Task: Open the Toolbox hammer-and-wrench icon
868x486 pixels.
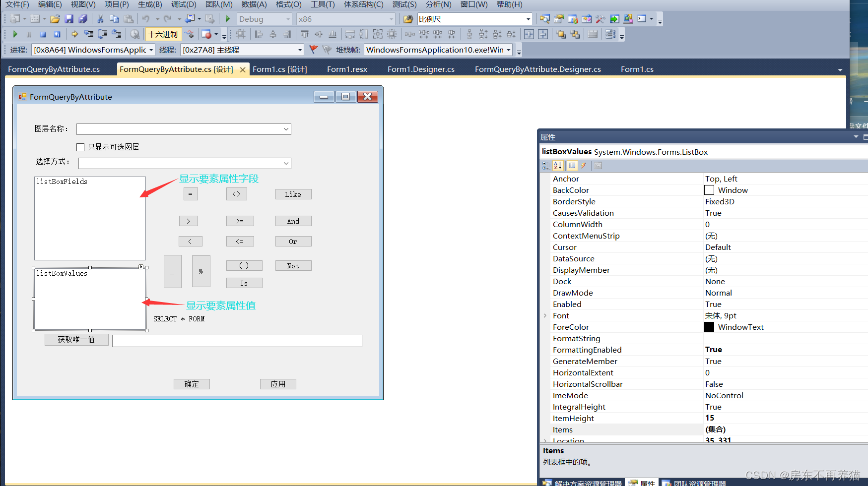Action: (601, 19)
